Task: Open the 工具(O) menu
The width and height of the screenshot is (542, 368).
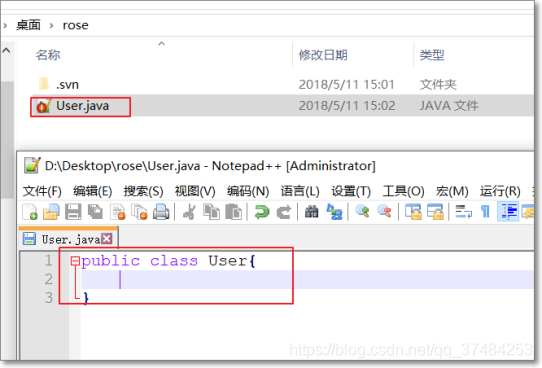Action: click(403, 191)
